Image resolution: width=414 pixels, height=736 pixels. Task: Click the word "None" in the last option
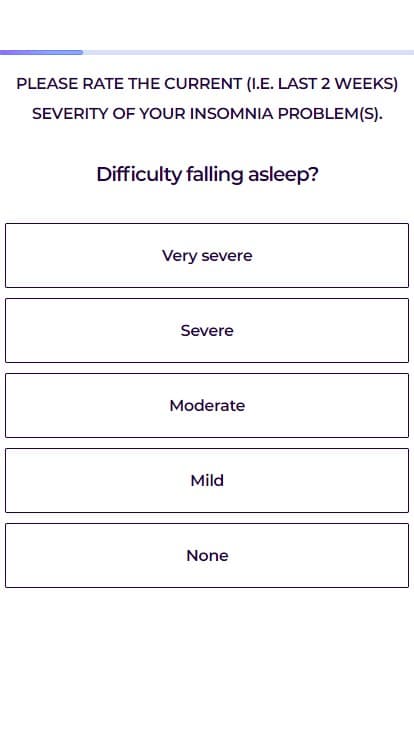tap(207, 556)
